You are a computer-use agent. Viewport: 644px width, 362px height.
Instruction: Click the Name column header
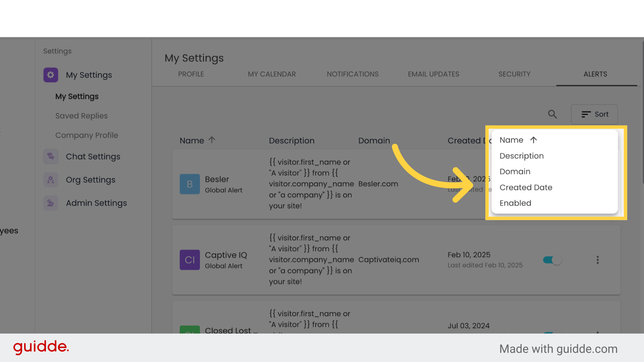[x=192, y=140]
